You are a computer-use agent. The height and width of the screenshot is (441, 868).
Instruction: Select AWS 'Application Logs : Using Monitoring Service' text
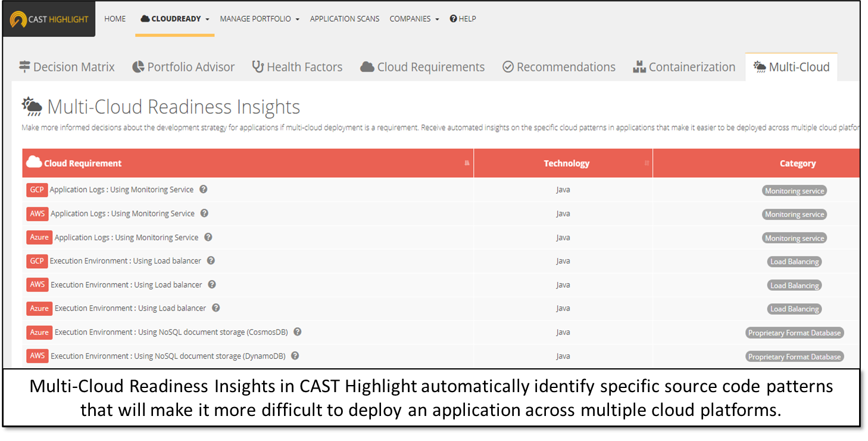tap(123, 213)
